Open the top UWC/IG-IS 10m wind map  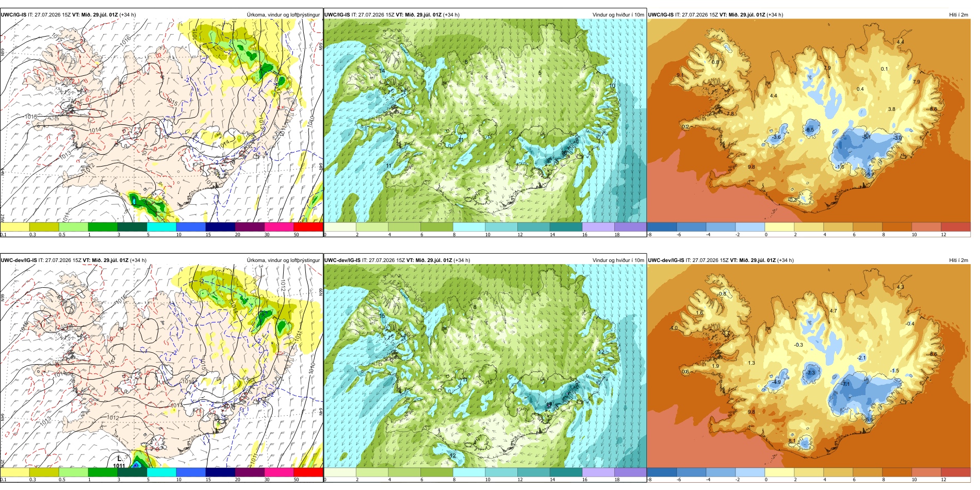485,121
